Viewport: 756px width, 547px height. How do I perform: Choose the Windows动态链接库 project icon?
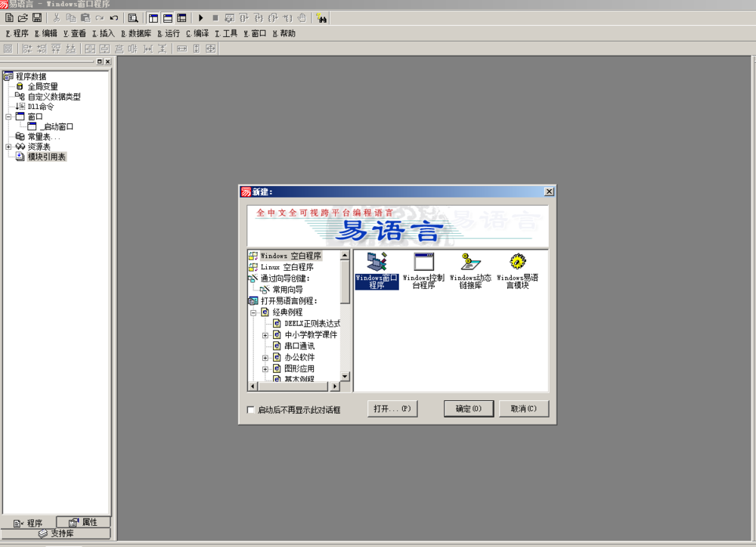coord(471,263)
